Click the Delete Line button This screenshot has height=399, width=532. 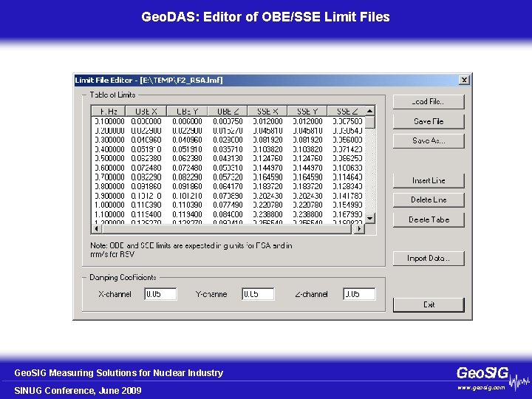(429, 199)
